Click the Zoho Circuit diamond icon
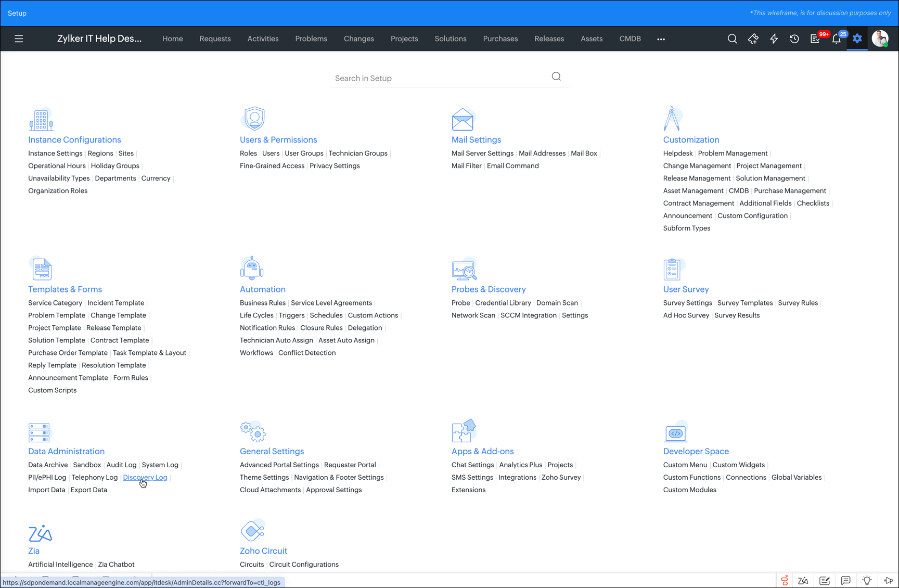899x588 pixels. (x=253, y=530)
